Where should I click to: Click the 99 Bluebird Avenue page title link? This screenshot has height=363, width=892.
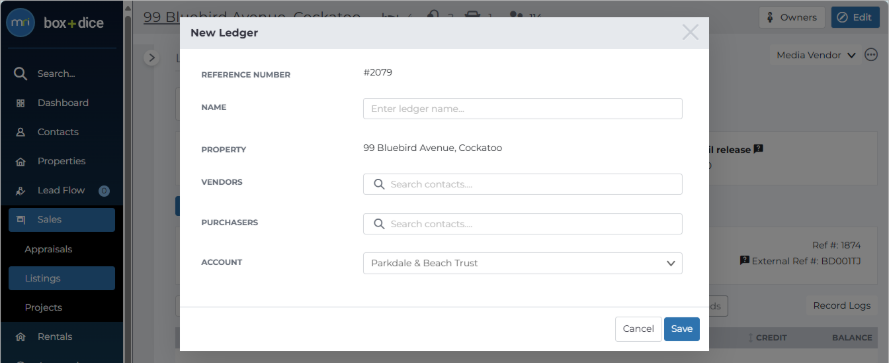coord(251,16)
